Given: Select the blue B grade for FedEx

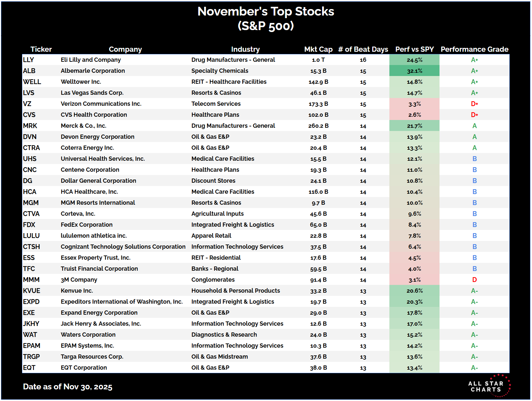Looking at the screenshot, I should [474, 225].
